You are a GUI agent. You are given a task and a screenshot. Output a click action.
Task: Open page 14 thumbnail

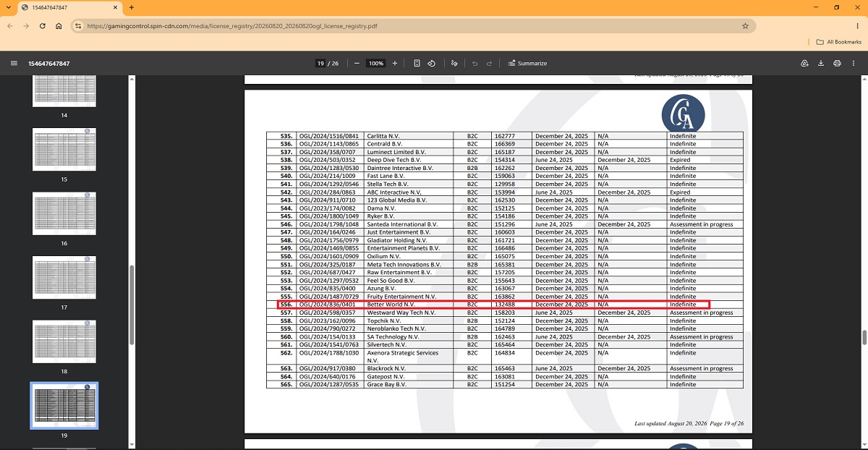[64, 90]
